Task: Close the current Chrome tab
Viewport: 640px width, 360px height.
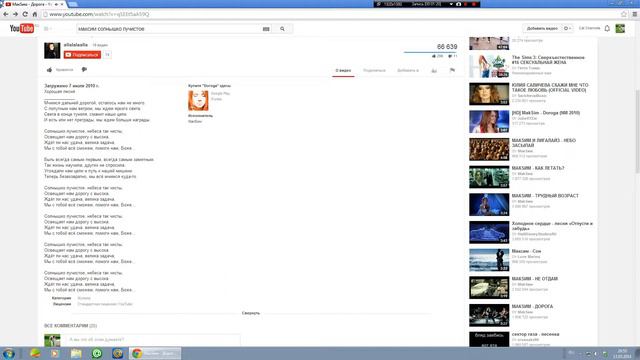Action: pos(62,4)
